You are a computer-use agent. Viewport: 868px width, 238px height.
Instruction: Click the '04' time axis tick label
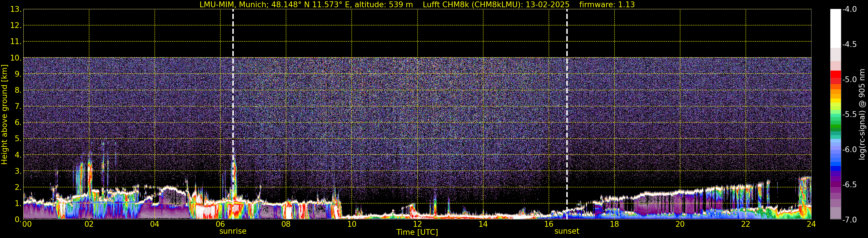tap(155, 224)
